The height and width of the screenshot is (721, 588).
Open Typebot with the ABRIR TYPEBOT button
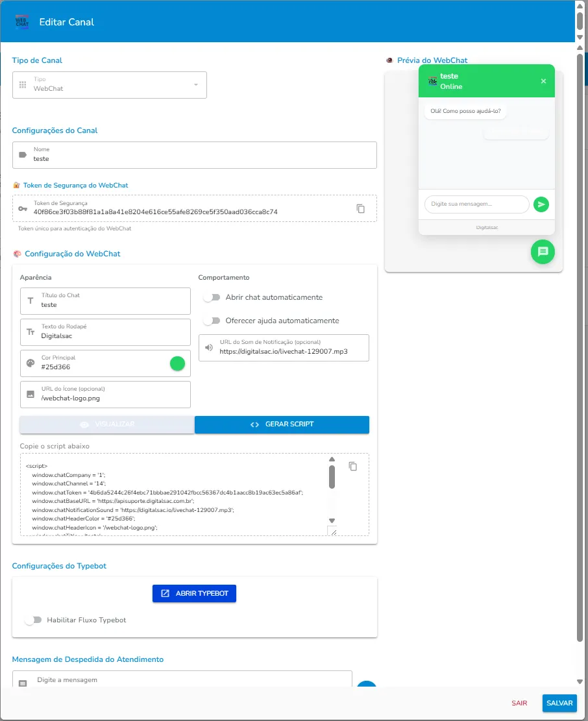coord(194,593)
